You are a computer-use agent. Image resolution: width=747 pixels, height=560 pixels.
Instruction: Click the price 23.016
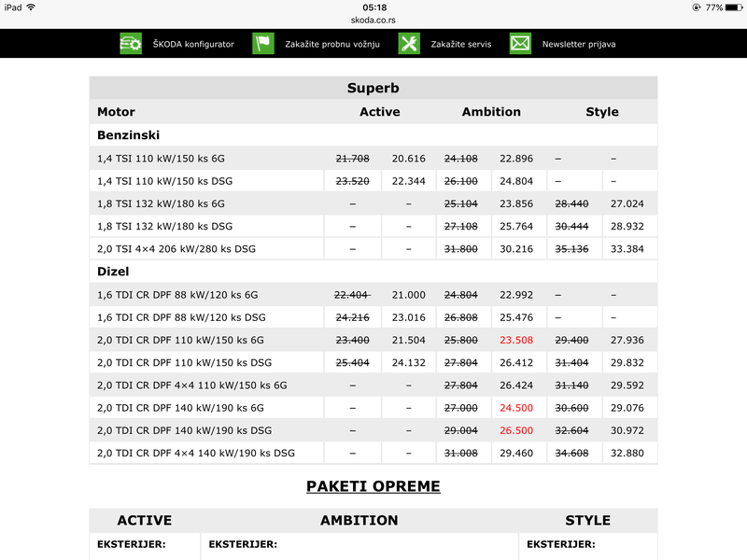coord(409,317)
